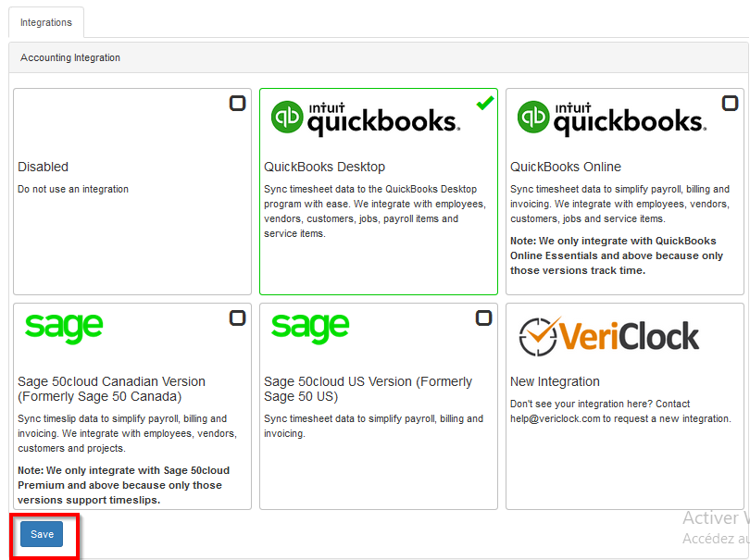Viewport: 750px width, 560px height.
Task: Click the QuickBooks Online logo
Action: pos(612,118)
